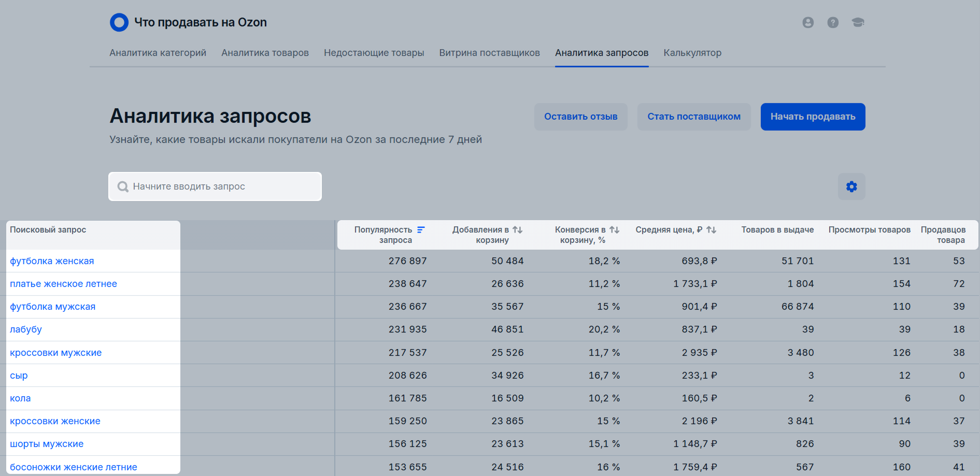The width and height of the screenshot is (980, 476).
Task: Open босоножки женские летние query link
Action: pyautogui.click(x=74, y=467)
